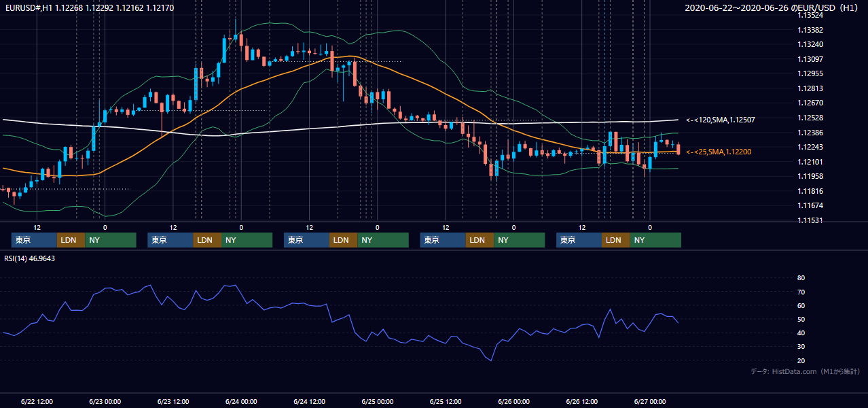
Task: Click RSI scale level 40
Action: pyautogui.click(x=801, y=333)
